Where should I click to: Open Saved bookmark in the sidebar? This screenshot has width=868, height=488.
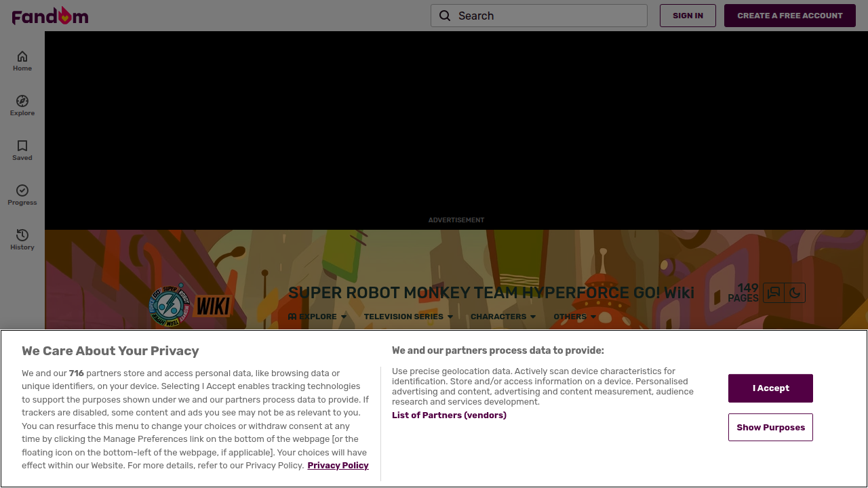pos(22,150)
